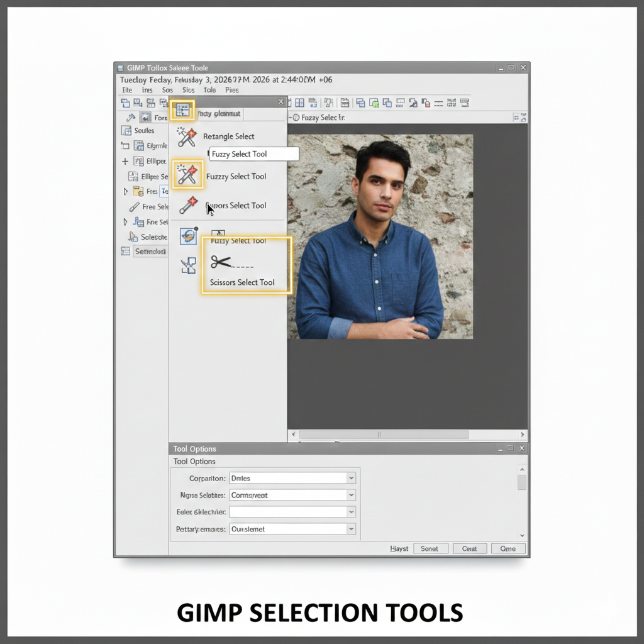Switch to the 'fhcty gleannut' tab

[219, 114]
